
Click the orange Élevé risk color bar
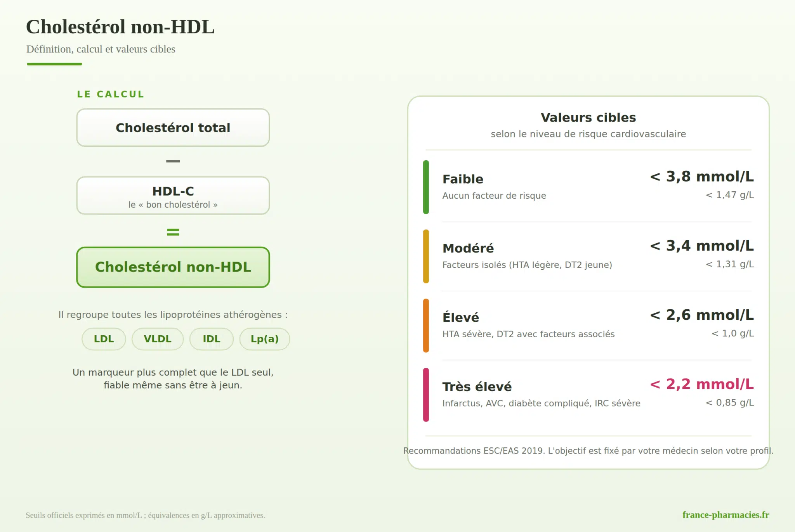[426, 326]
